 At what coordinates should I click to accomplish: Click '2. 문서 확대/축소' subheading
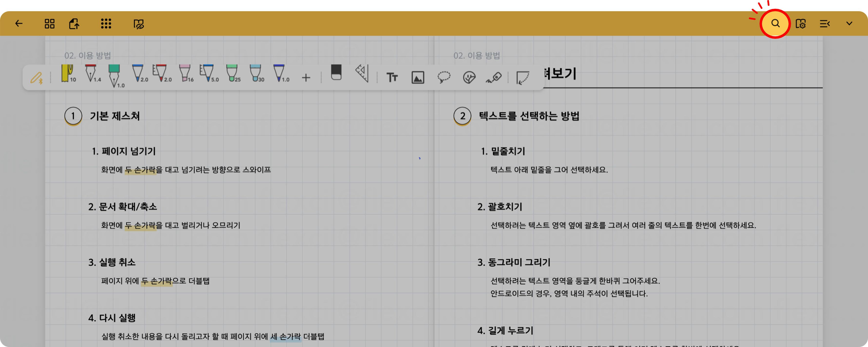(x=123, y=206)
